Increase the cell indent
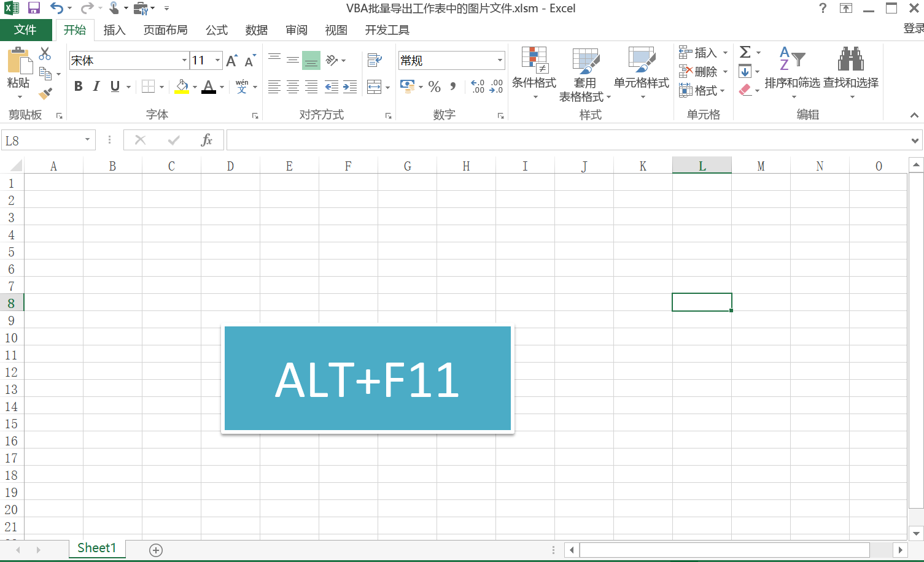Screen dimensions: 924x562 (x=350, y=87)
